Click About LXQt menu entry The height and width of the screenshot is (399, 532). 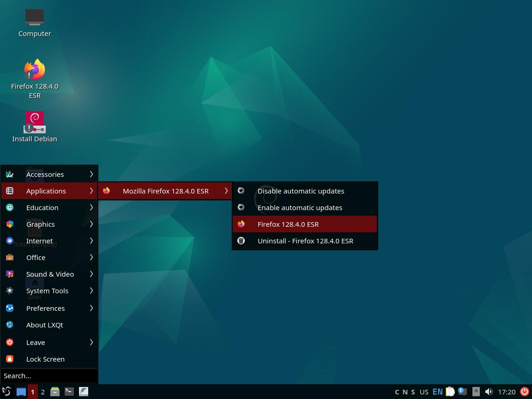click(x=49, y=325)
